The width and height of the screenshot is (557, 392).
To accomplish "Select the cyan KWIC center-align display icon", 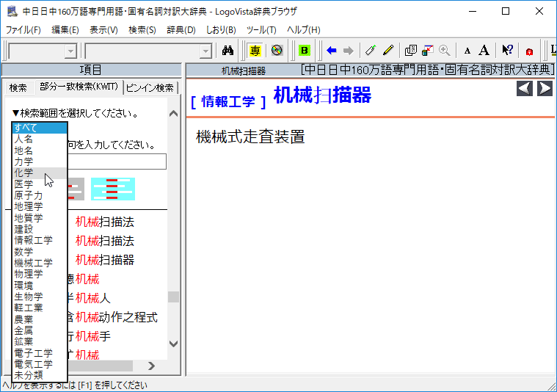I will pyautogui.click(x=112, y=189).
